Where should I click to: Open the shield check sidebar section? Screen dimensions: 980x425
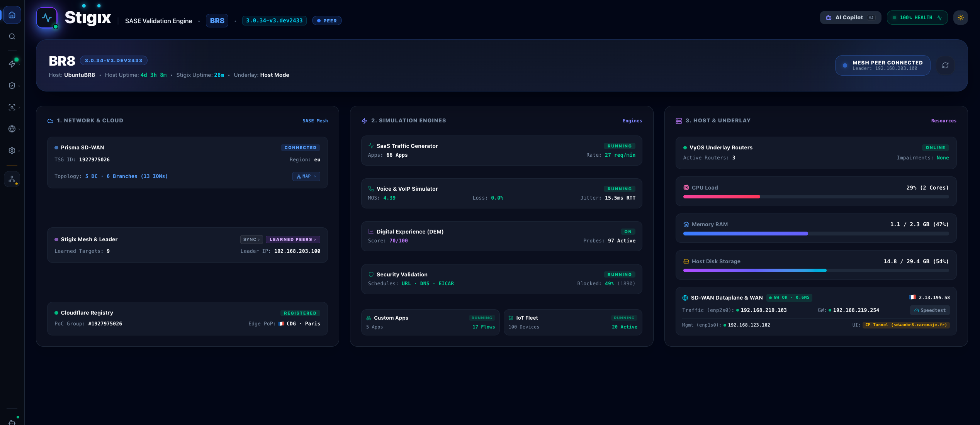tap(12, 86)
